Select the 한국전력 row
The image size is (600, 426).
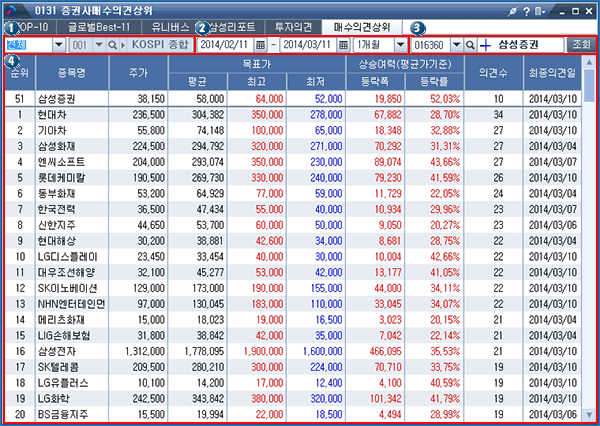pyautogui.click(x=293, y=209)
